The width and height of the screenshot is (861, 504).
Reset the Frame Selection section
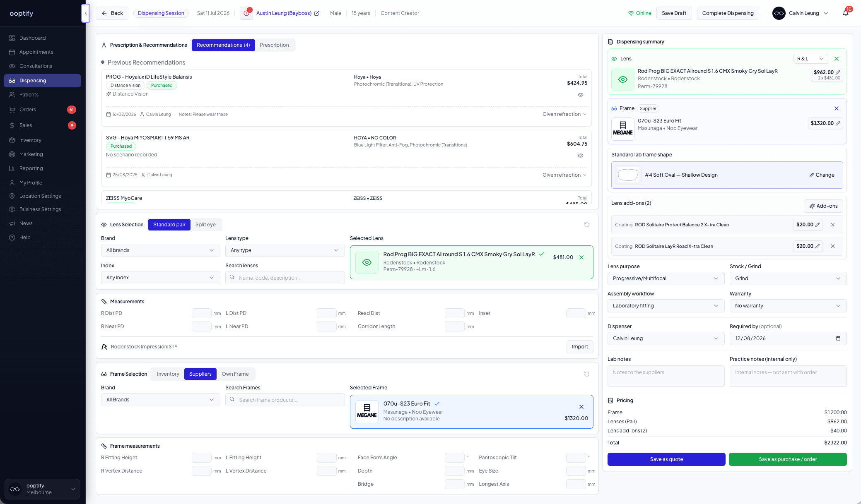pos(587,374)
